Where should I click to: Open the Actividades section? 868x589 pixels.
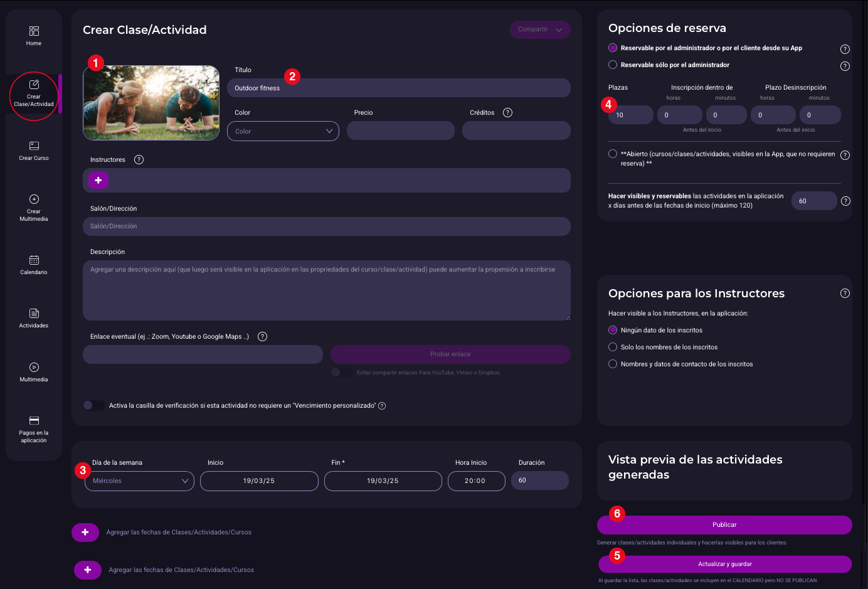[x=33, y=317]
